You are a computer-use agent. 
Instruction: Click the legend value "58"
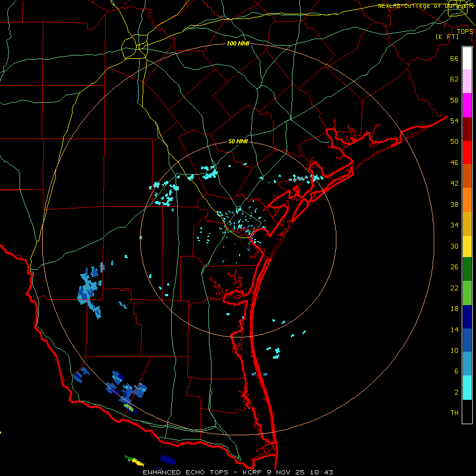pos(454,100)
